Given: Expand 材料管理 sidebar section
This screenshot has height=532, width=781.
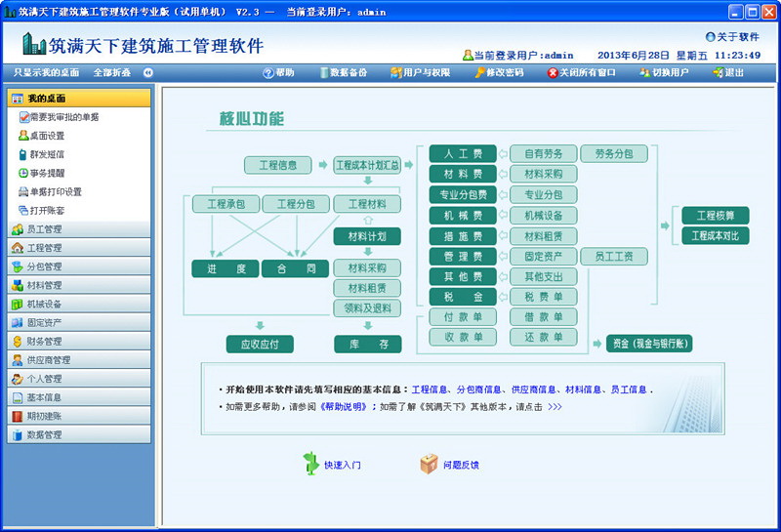Looking at the screenshot, I should [x=79, y=285].
